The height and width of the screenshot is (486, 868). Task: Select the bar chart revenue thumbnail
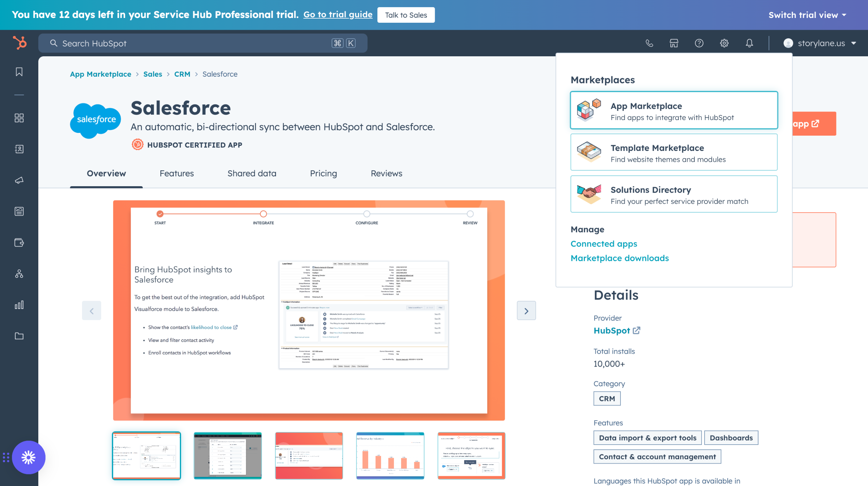click(390, 455)
